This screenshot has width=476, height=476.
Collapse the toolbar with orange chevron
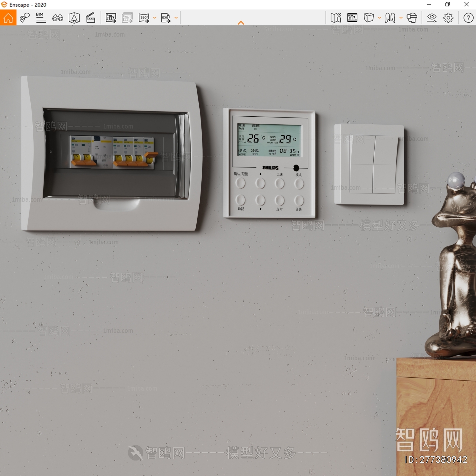click(x=241, y=23)
